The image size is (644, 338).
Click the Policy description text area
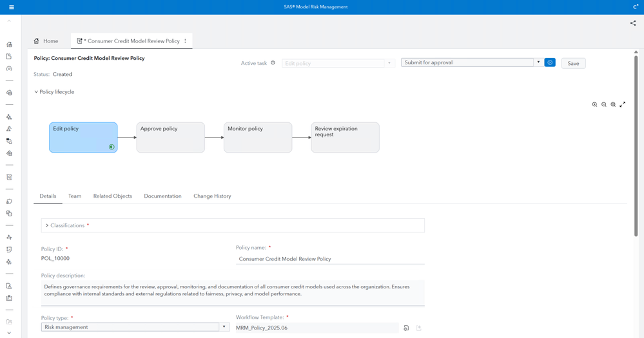point(233,292)
